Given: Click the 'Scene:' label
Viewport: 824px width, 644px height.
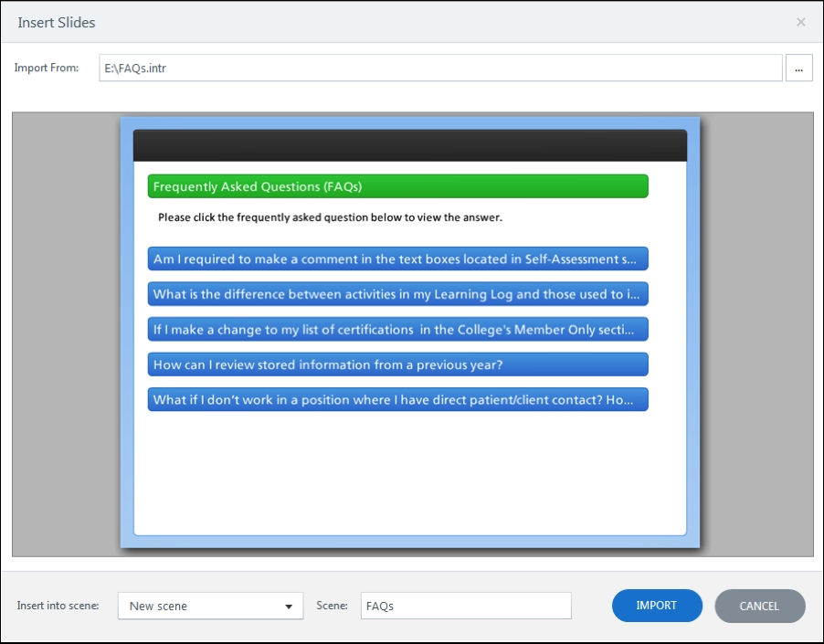Looking at the screenshot, I should [333, 606].
